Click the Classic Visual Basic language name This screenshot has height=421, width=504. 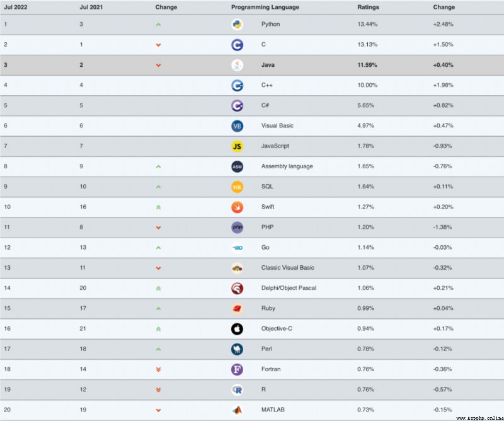(x=288, y=268)
